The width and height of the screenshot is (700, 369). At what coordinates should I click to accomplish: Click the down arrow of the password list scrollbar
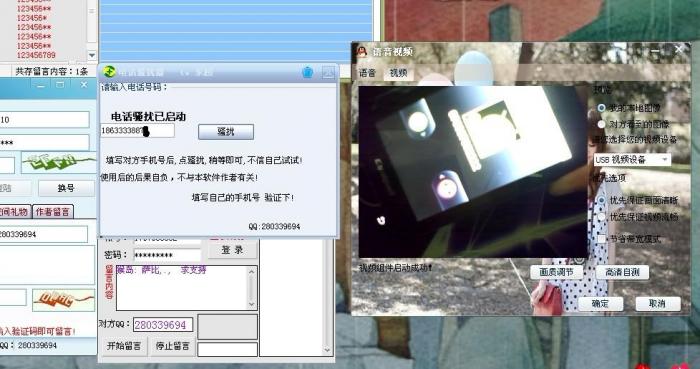(92, 55)
